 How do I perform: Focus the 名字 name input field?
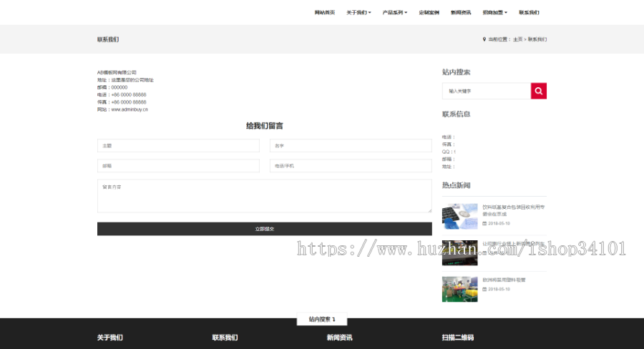[351, 145]
